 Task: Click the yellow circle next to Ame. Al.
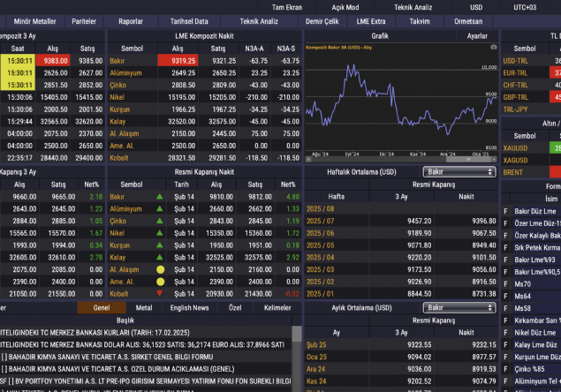[x=160, y=282]
